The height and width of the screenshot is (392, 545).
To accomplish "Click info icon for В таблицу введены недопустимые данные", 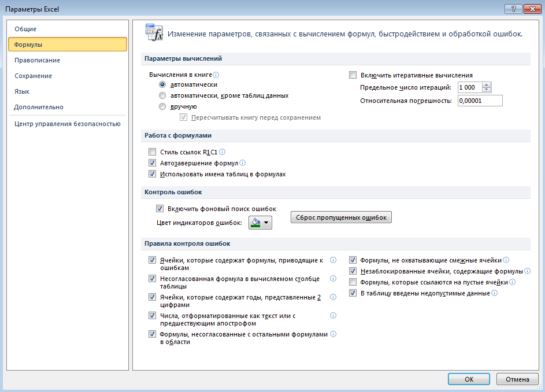I will [x=494, y=293].
